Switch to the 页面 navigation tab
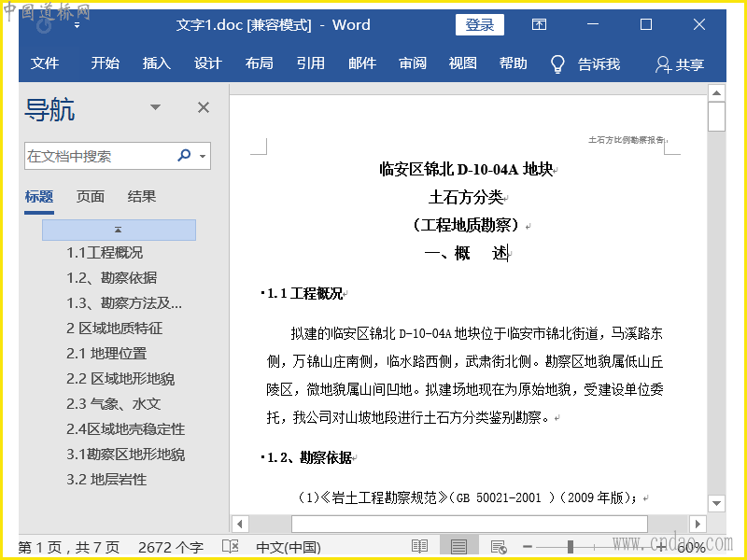 point(90,197)
